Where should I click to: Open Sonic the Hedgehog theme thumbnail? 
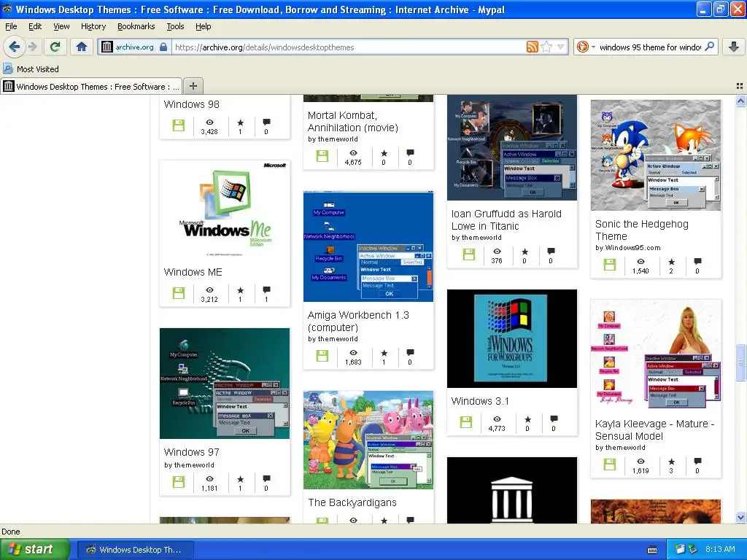click(x=656, y=155)
